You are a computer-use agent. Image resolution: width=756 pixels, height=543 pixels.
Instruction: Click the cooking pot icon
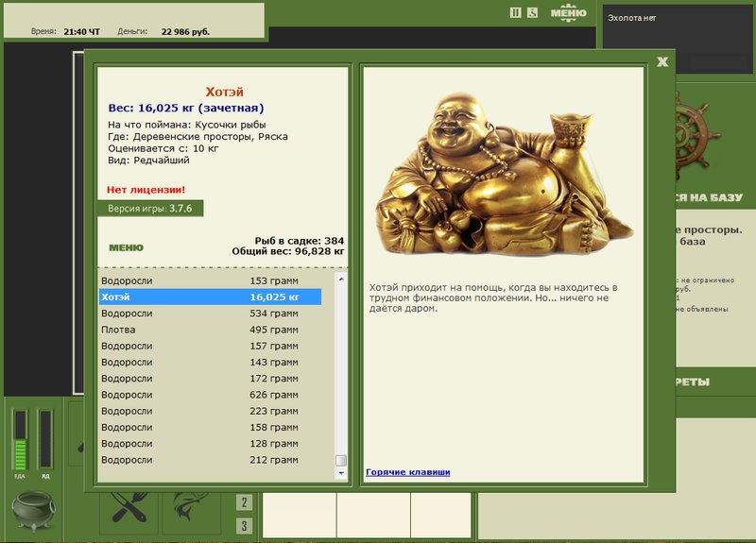[x=33, y=511]
